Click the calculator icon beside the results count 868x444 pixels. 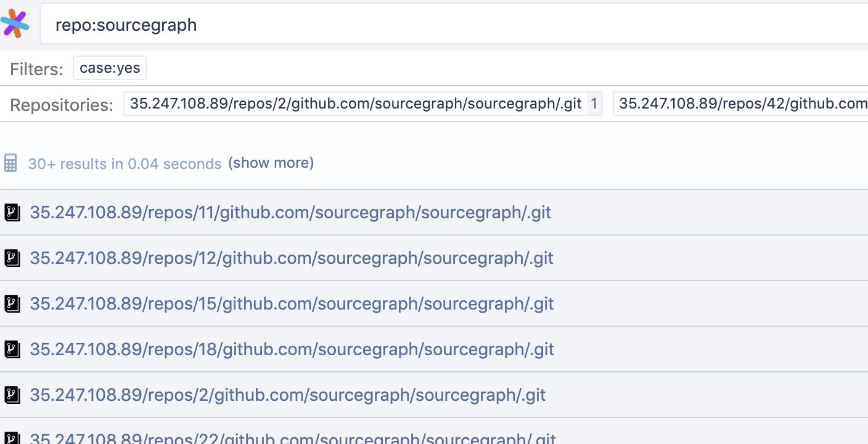tap(10, 163)
